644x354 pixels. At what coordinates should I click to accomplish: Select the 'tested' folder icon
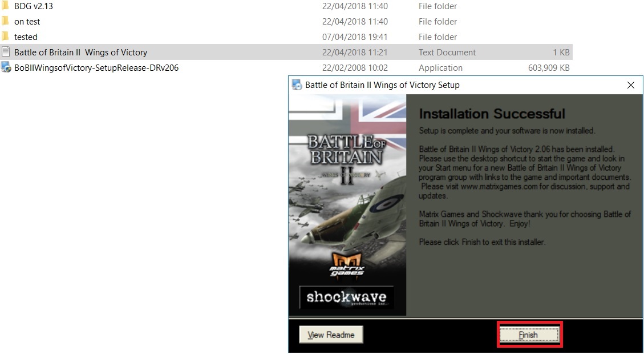(5, 36)
